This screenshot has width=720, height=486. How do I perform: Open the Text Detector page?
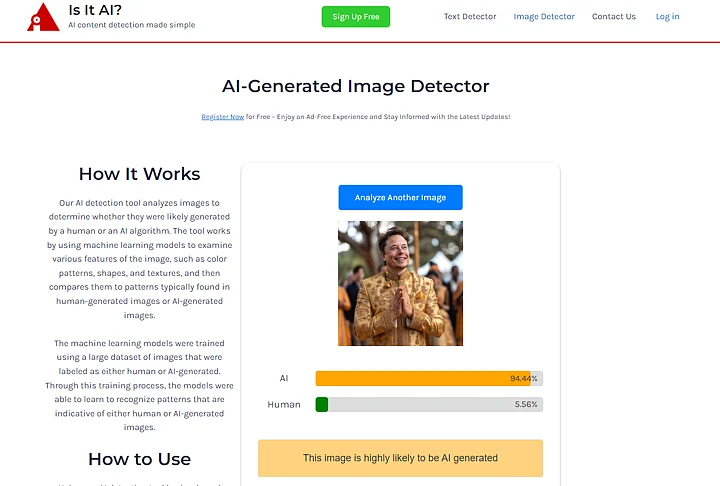(x=469, y=17)
